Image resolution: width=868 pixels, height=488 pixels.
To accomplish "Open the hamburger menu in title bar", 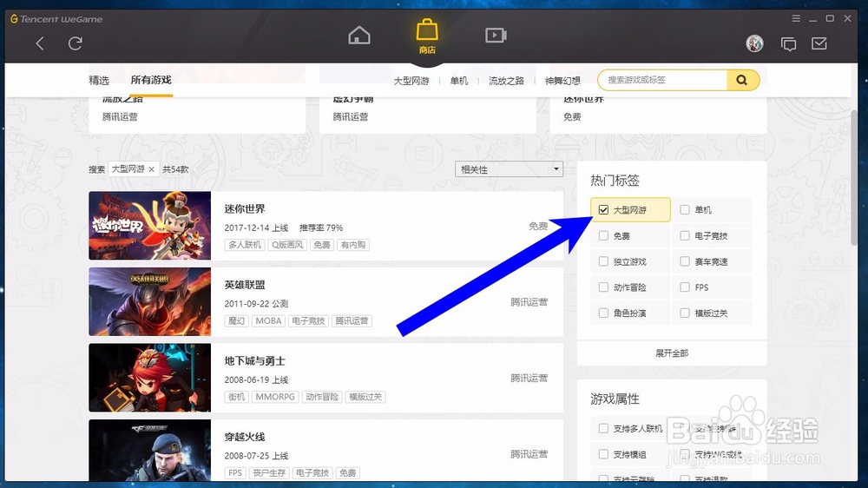I will coord(796,18).
